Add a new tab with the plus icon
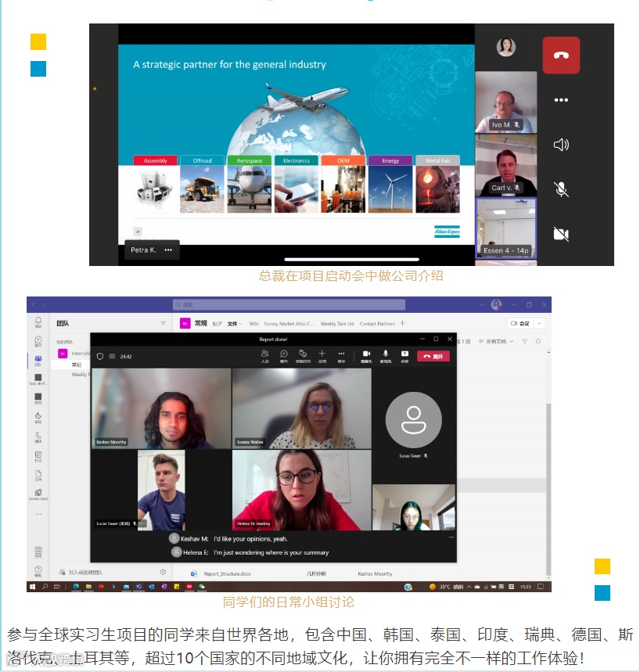 click(402, 324)
